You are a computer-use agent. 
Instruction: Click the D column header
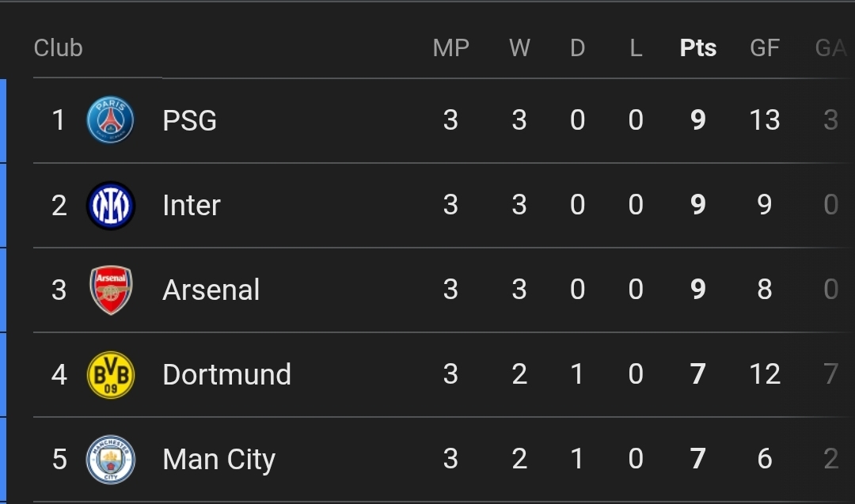click(577, 47)
